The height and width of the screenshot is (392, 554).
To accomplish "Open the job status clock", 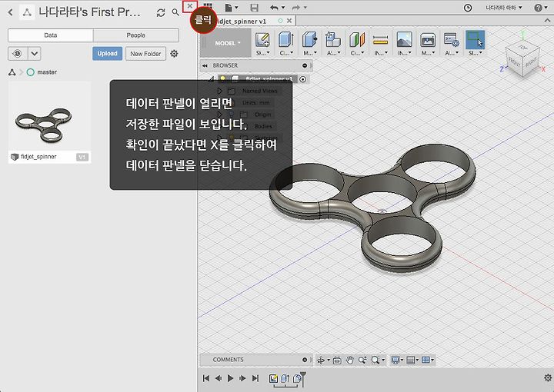I will click(468, 8).
